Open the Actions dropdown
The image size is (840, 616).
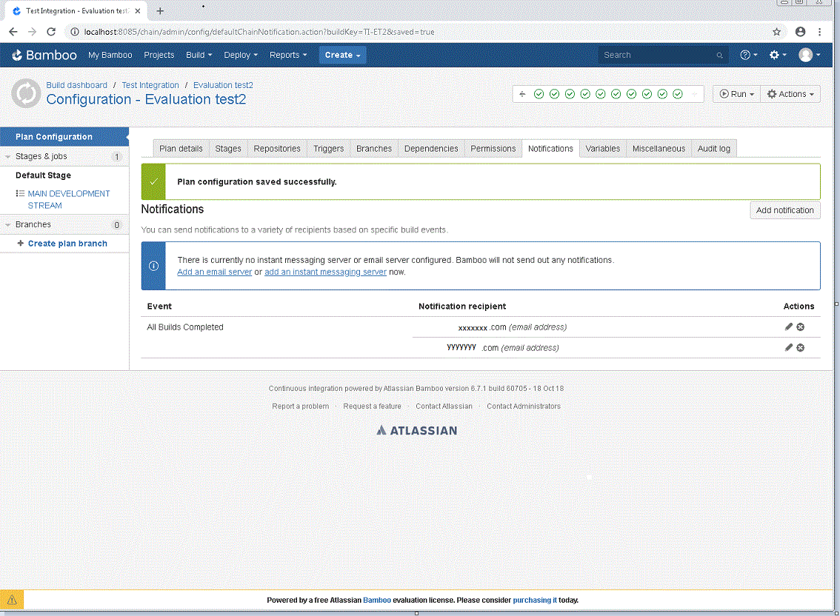coord(790,94)
